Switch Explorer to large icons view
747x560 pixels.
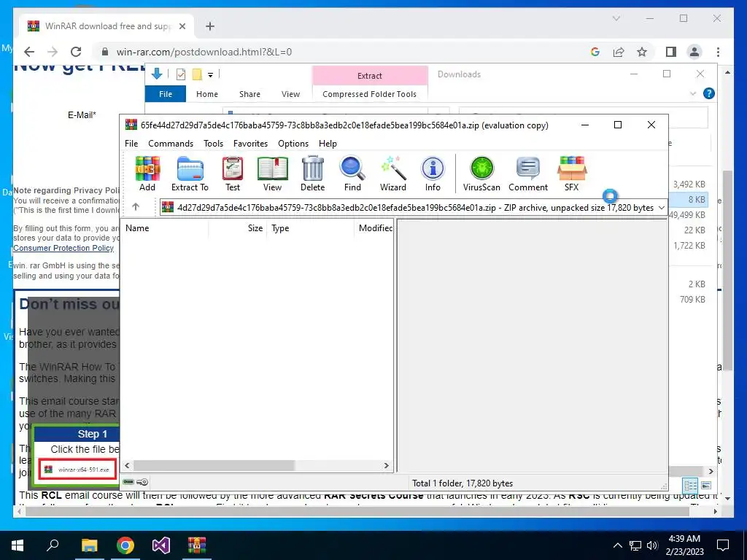706,485
